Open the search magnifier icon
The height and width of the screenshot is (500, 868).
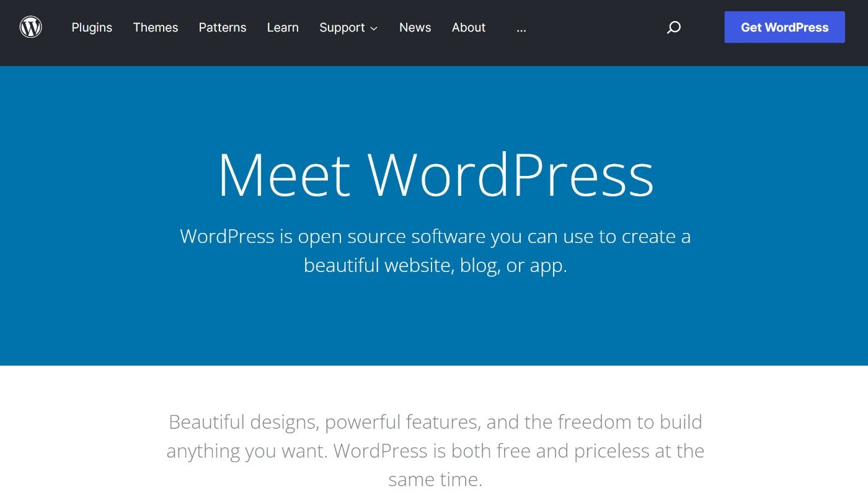pyautogui.click(x=674, y=27)
